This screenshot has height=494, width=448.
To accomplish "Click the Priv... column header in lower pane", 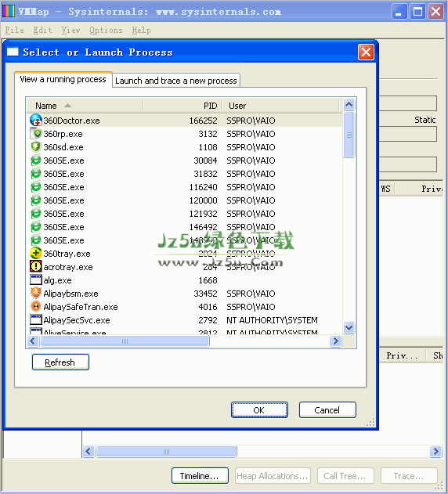I will pyautogui.click(x=403, y=355).
